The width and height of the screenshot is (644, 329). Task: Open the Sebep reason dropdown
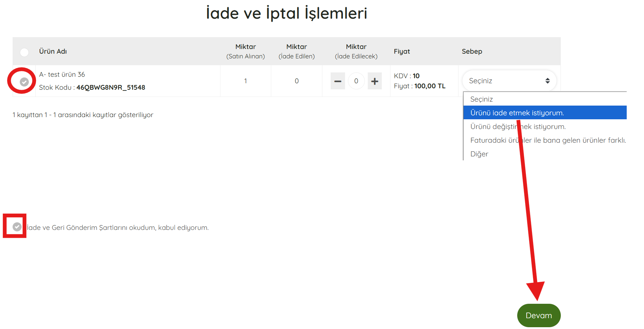pos(509,81)
